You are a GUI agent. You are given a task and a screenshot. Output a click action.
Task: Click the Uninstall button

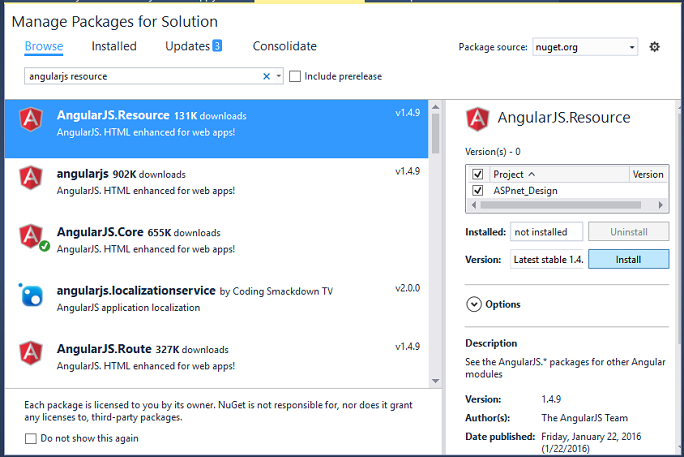point(628,232)
